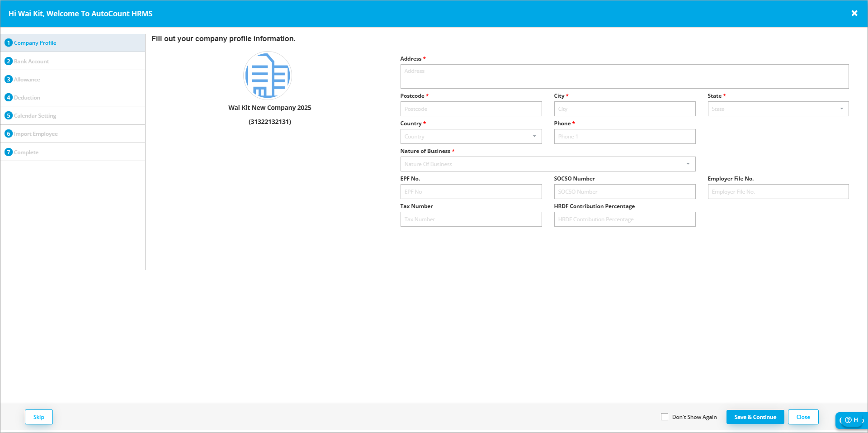The height and width of the screenshot is (433, 868).
Task: Click the City input field
Action: click(625, 109)
